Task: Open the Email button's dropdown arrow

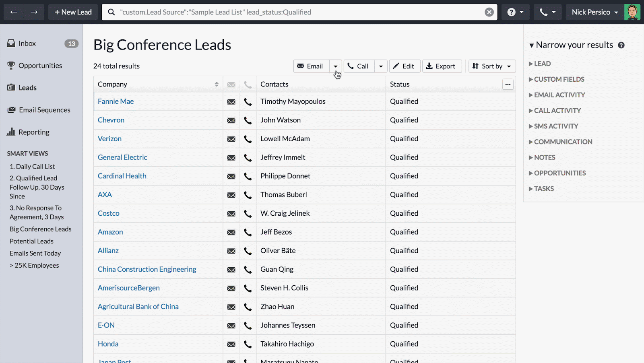Action: pos(336,66)
